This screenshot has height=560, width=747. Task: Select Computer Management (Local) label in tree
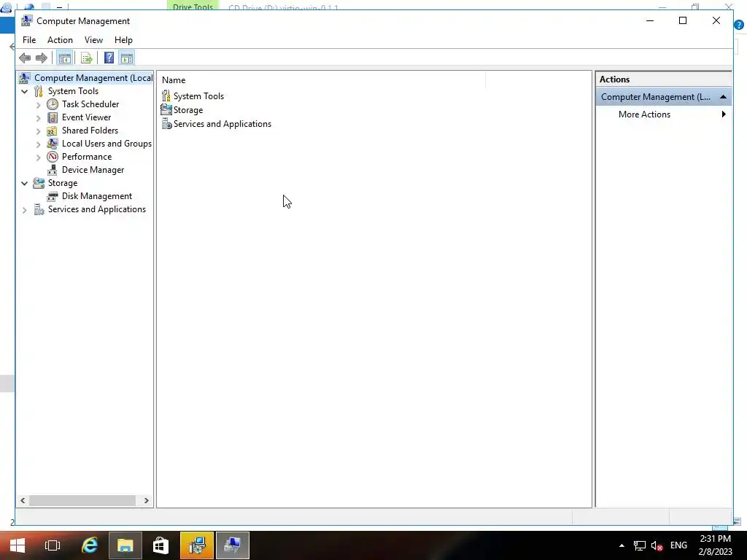(93, 78)
